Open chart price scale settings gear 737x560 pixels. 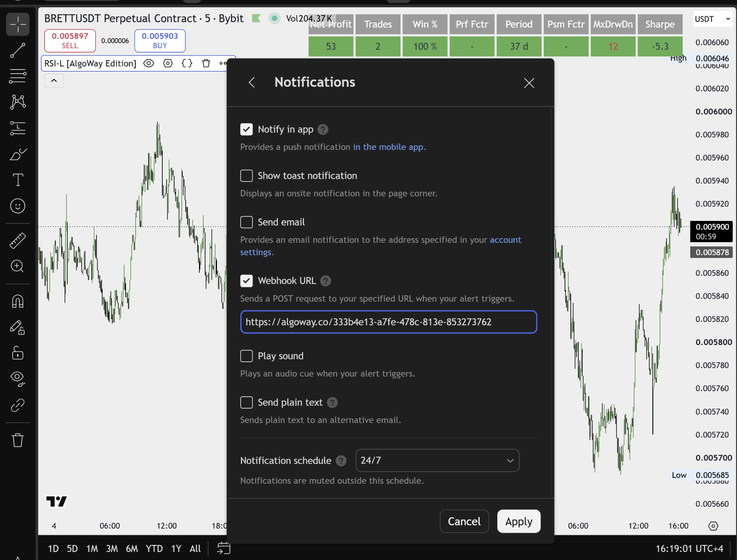pos(713,526)
